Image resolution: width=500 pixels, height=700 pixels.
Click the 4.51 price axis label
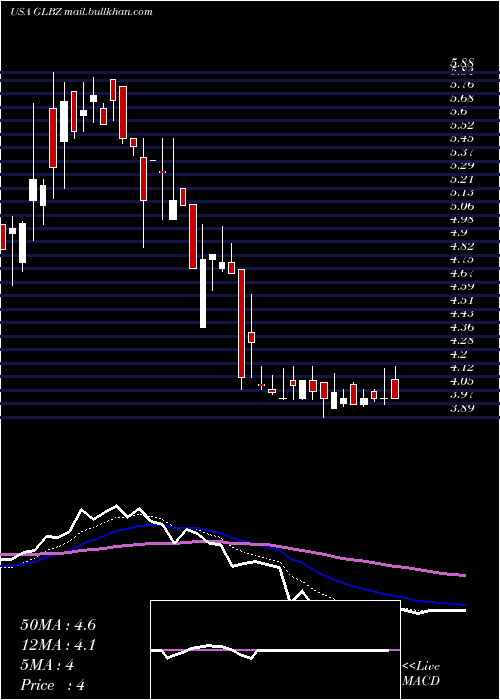462,300
